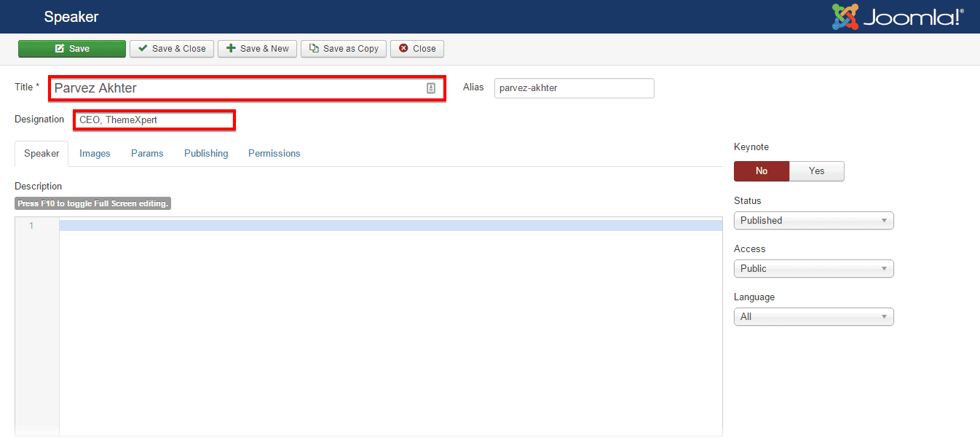Set Keynote to No
980x438 pixels.
pos(761,171)
